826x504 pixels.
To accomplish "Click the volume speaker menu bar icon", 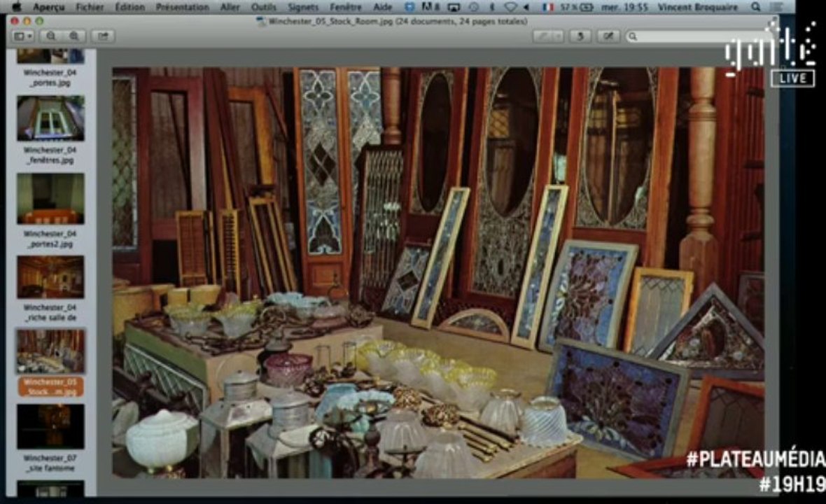I will pos(526,8).
